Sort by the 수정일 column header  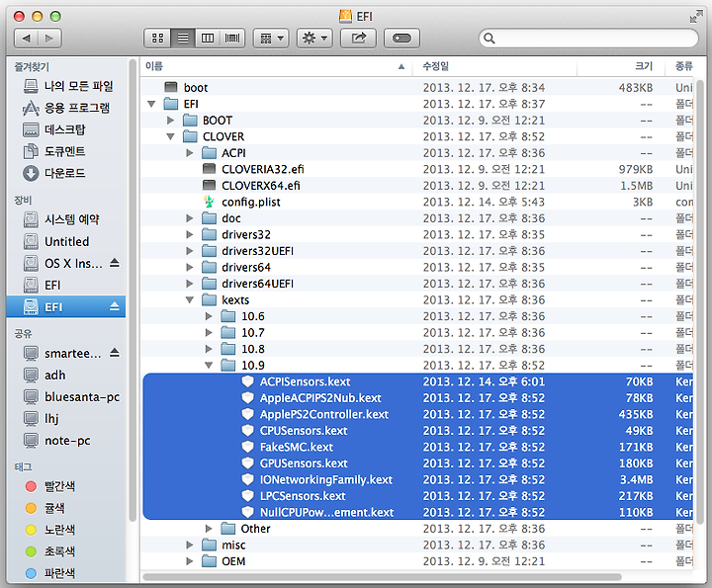pos(494,66)
